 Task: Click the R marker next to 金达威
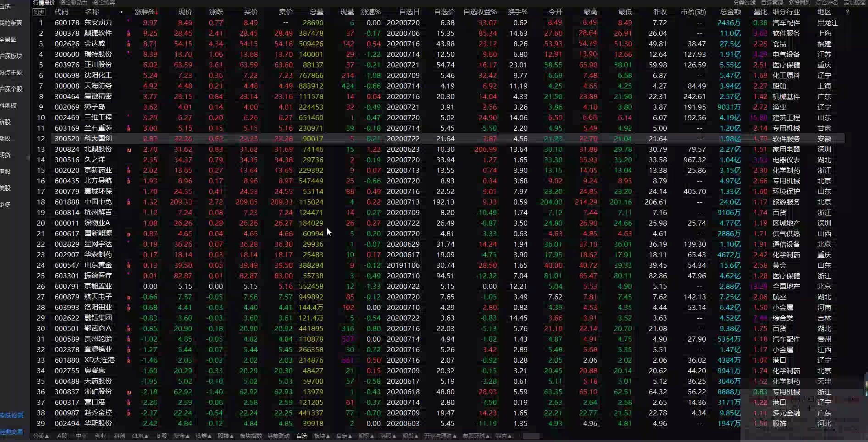tap(129, 44)
